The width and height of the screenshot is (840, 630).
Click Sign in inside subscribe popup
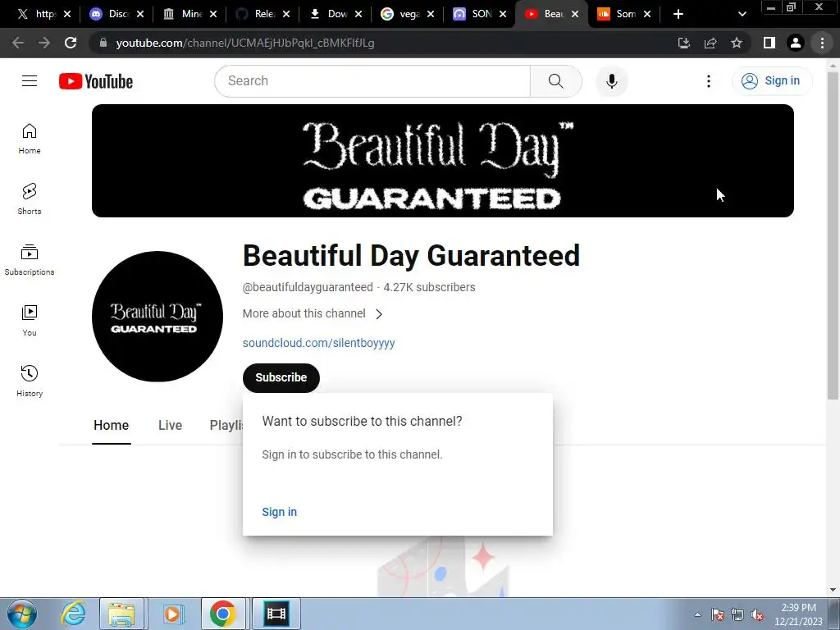[279, 512]
